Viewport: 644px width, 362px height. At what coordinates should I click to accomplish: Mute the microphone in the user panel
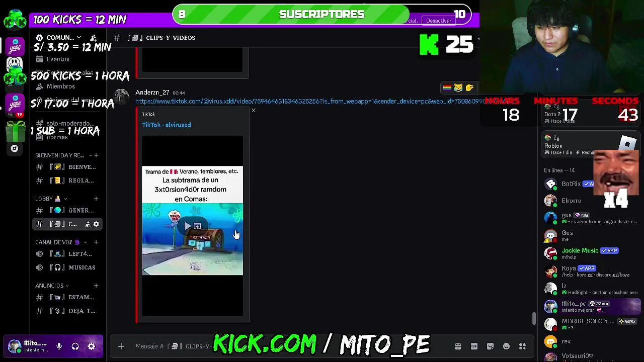click(x=59, y=346)
